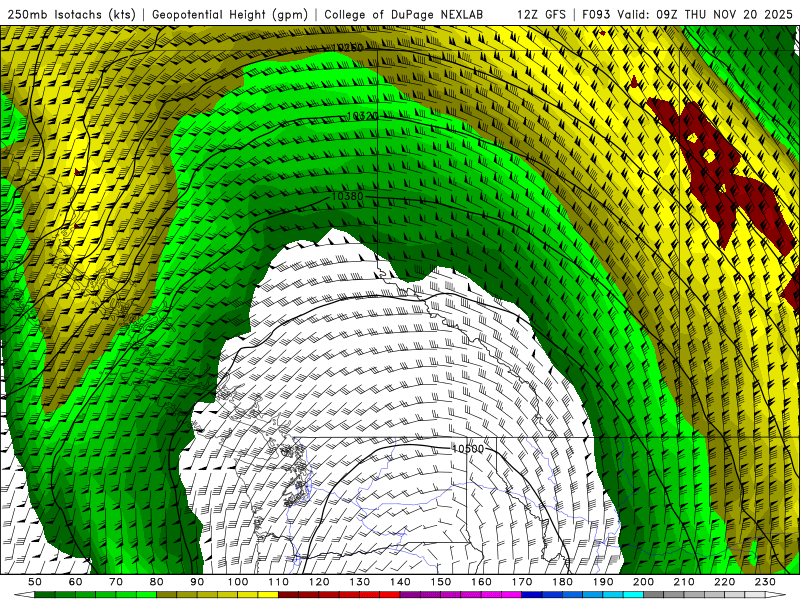Select the dark maroon swatch after 110
Viewport: 800px width, 600px height.
[289, 595]
